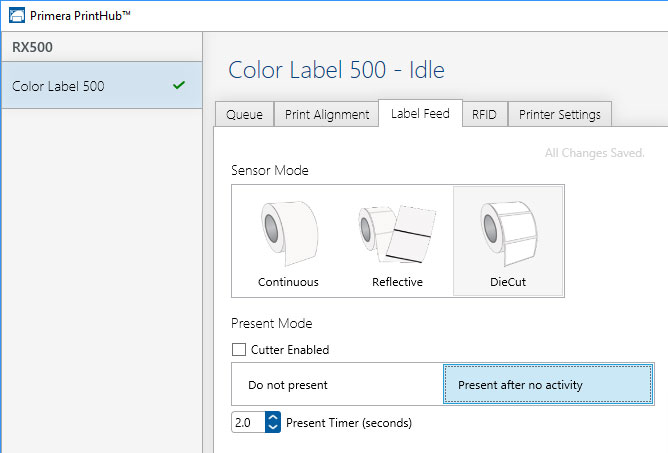
Task: Click the Sensor Mode section label
Action: (x=270, y=170)
